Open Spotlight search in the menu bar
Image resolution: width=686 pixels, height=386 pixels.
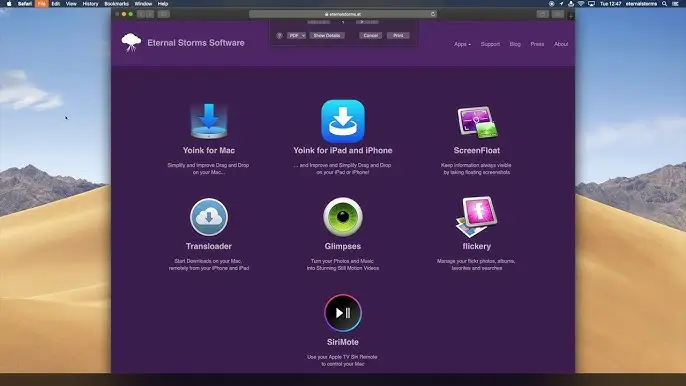pos(664,4)
